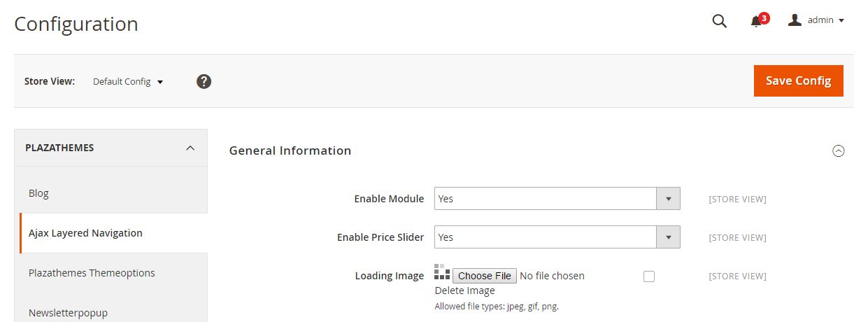This screenshot has height=322, width=868.
Task: Open the Blog configuration tab
Action: [x=38, y=193]
